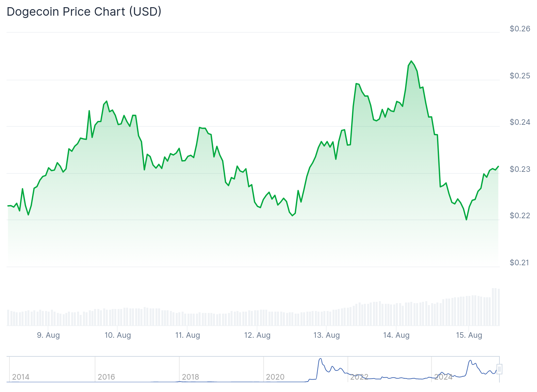The height and width of the screenshot is (392, 537).
Task: Click the highest price peak on the chart
Action: [411, 61]
